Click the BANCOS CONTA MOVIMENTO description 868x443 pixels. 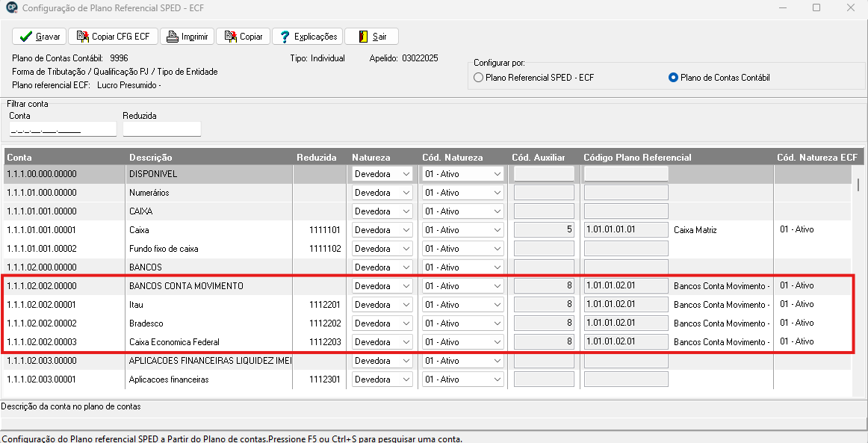click(x=186, y=286)
